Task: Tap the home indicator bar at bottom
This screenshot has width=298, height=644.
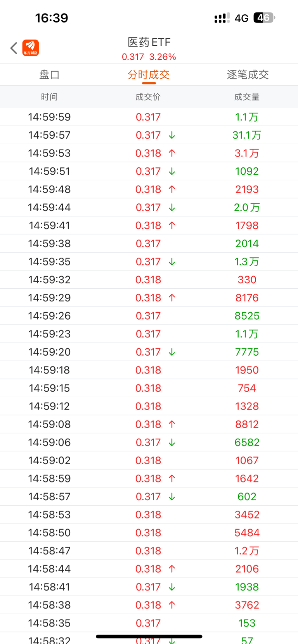Action: [149, 636]
